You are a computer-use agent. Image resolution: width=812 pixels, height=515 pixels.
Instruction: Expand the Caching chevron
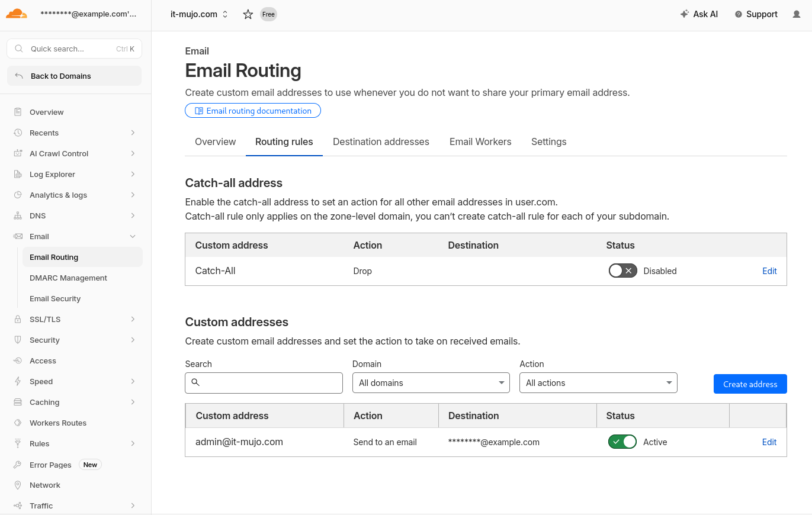pyautogui.click(x=133, y=402)
